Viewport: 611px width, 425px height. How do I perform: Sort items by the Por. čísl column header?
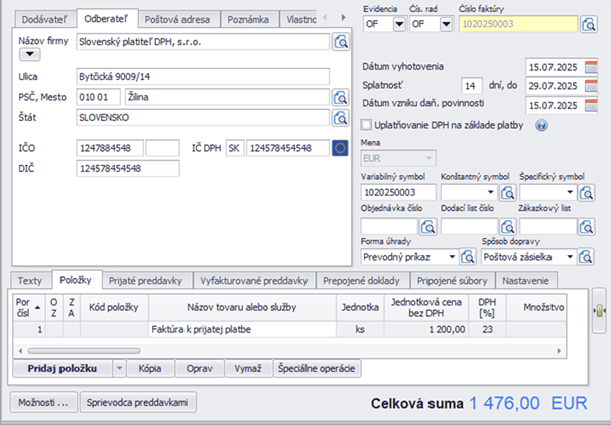tap(24, 304)
